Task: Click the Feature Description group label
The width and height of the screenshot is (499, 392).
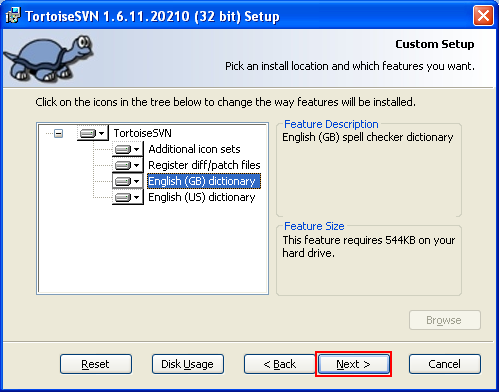Action: [331, 124]
